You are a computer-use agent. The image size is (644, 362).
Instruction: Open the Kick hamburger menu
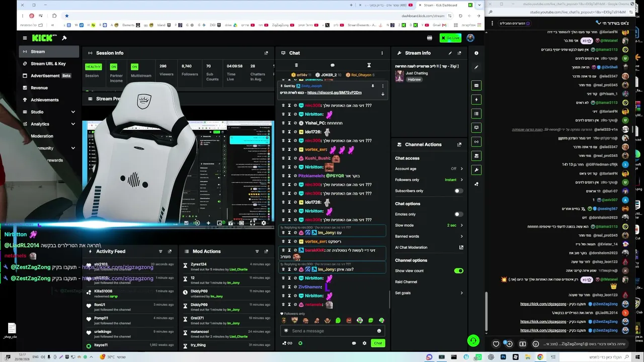pyautogui.click(x=25, y=38)
